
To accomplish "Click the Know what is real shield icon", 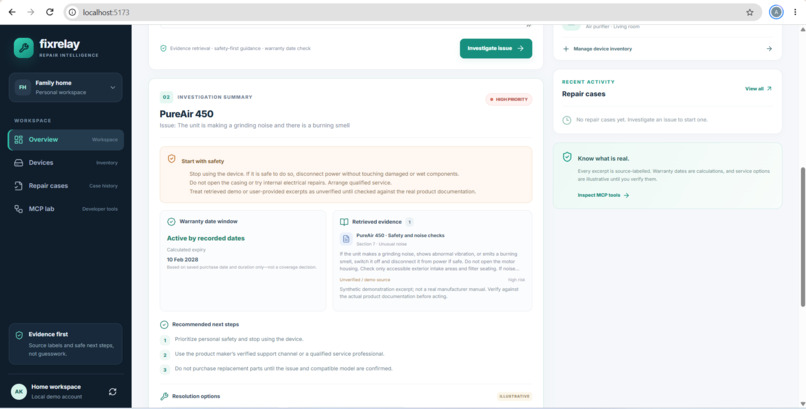I will pyautogui.click(x=567, y=157).
